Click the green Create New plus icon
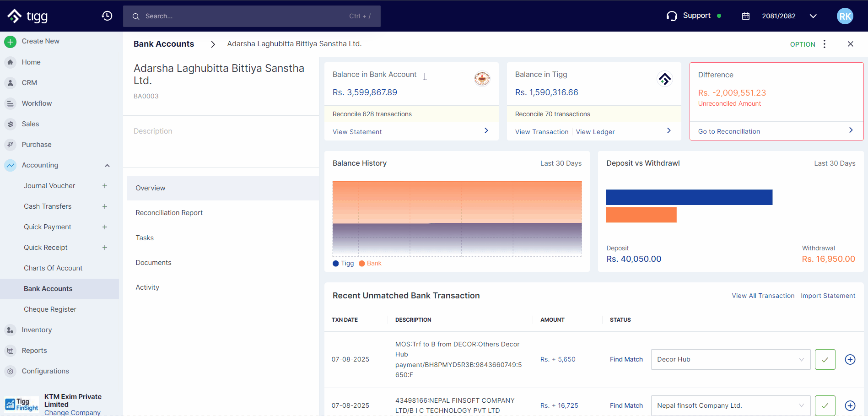The width and height of the screenshot is (868, 416). click(x=10, y=42)
